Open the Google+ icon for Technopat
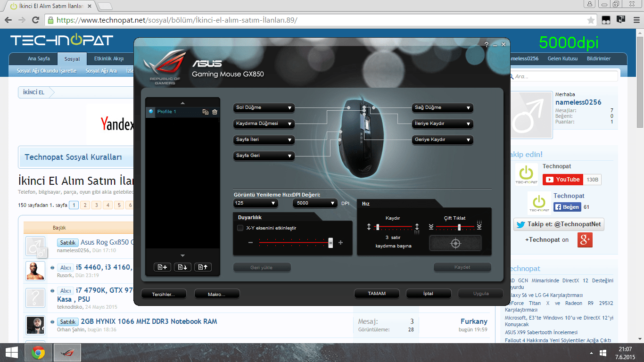Screen dimensions: 644x362 point(585,240)
